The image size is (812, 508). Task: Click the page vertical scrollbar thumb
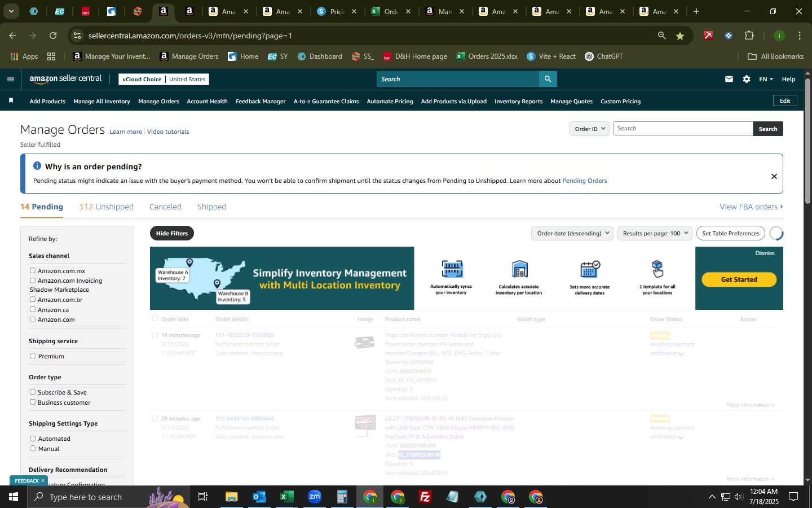807,141
